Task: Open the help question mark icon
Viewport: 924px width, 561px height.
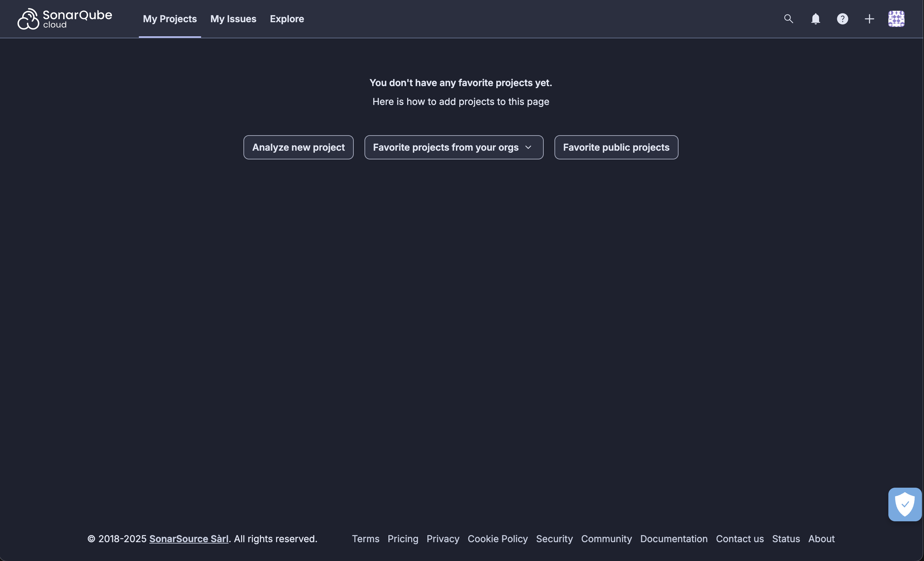Action: (x=842, y=19)
